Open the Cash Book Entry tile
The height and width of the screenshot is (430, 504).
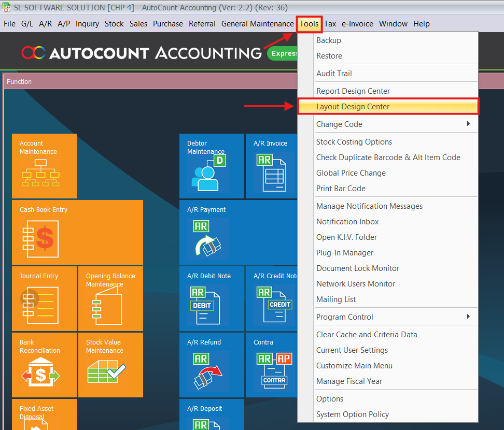coord(77,232)
